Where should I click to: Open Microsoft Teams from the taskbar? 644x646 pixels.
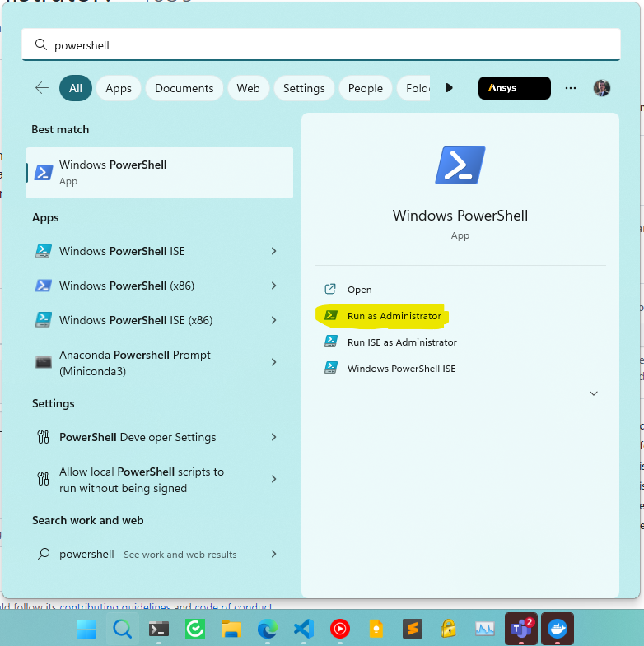pyautogui.click(x=521, y=628)
